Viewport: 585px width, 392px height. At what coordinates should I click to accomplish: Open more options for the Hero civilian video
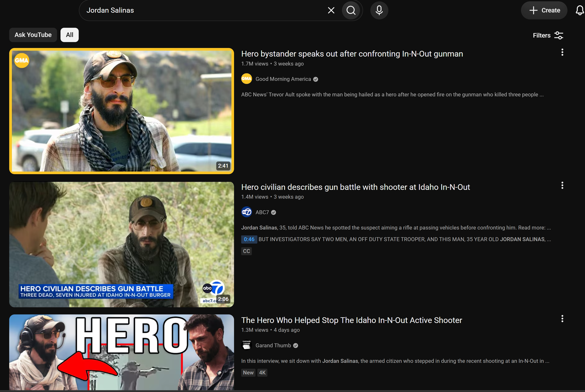click(562, 185)
